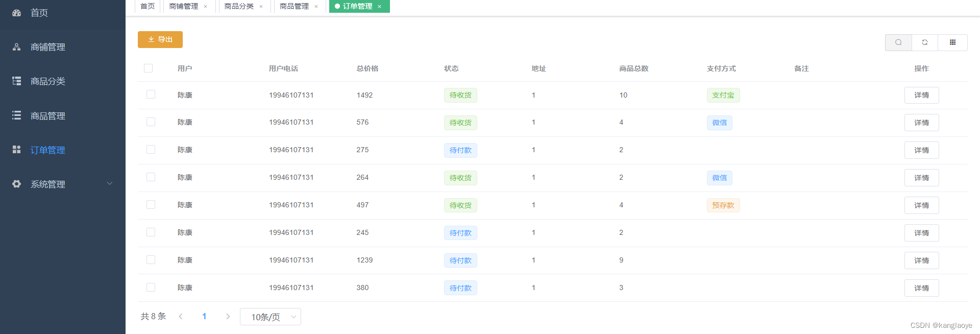Click the 导出 export button

(160, 39)
